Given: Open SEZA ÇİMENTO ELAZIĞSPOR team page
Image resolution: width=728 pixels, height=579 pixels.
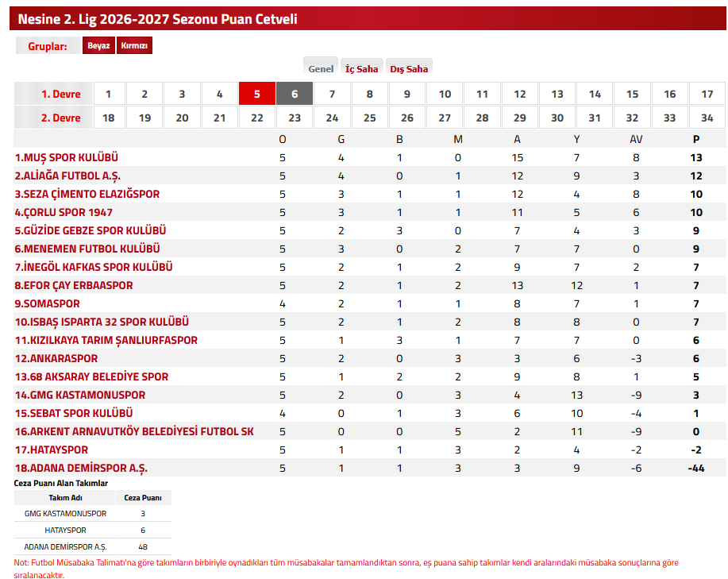Looking at the screenshot, I should tap(87, 194).
